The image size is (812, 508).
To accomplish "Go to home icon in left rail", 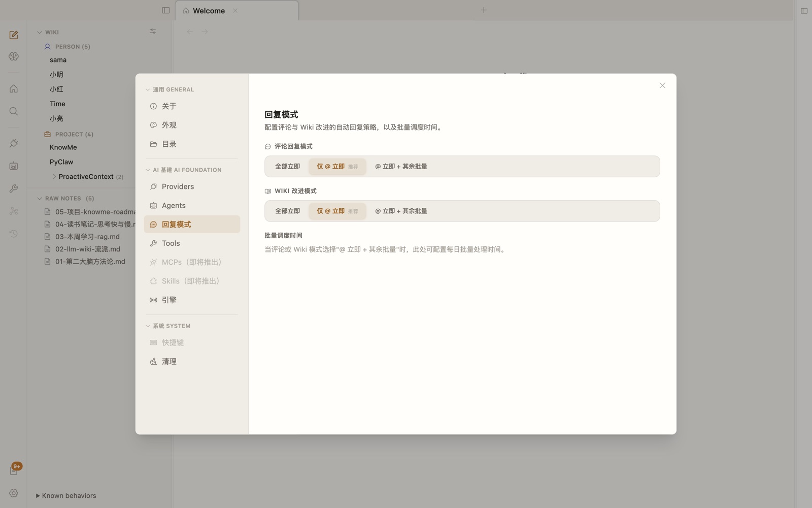I will [14, 89].
